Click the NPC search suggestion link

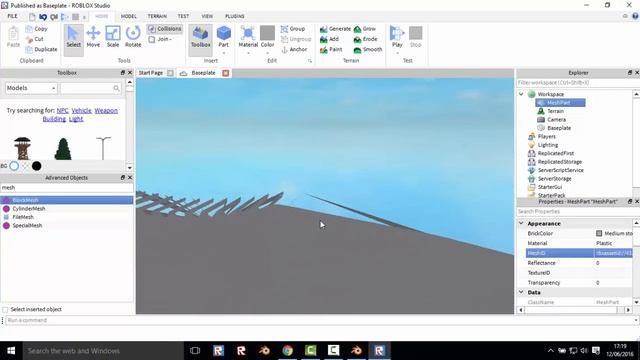point(62,111)
